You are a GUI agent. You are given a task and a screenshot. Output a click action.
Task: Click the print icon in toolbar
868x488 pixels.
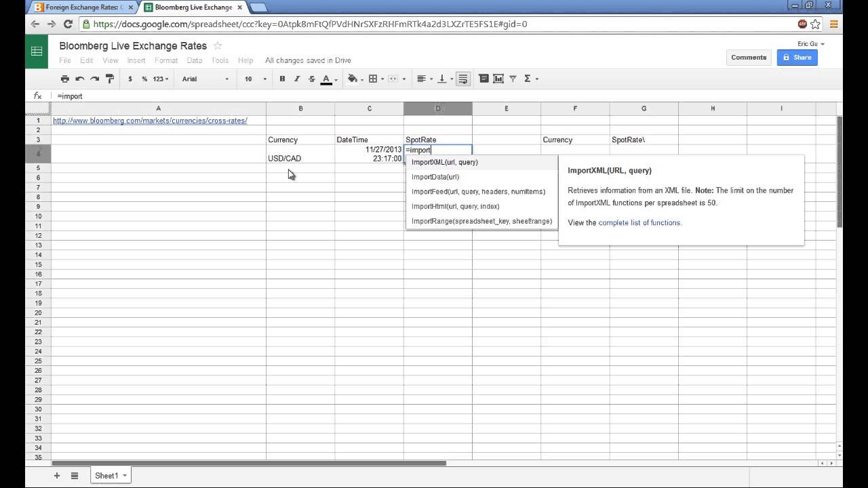(65, 79)
